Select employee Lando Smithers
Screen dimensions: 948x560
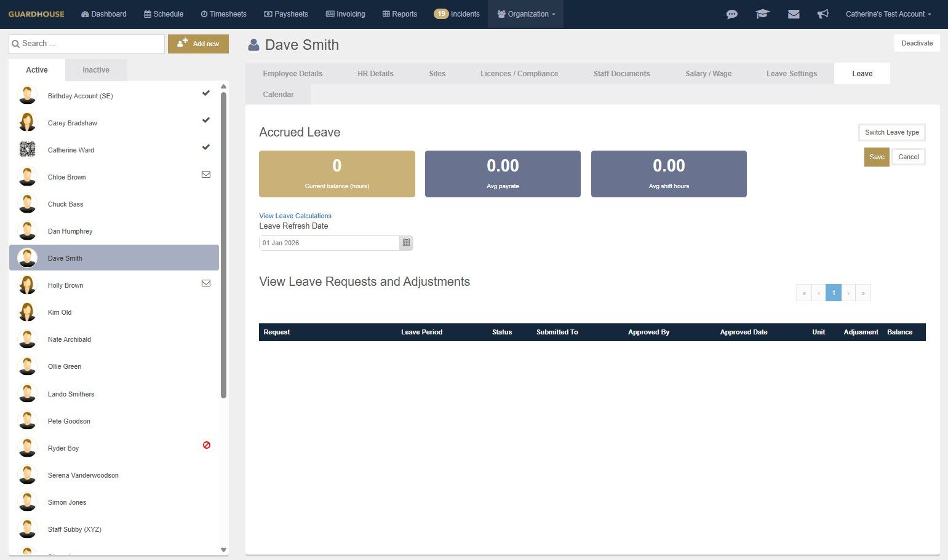point(114,394)
